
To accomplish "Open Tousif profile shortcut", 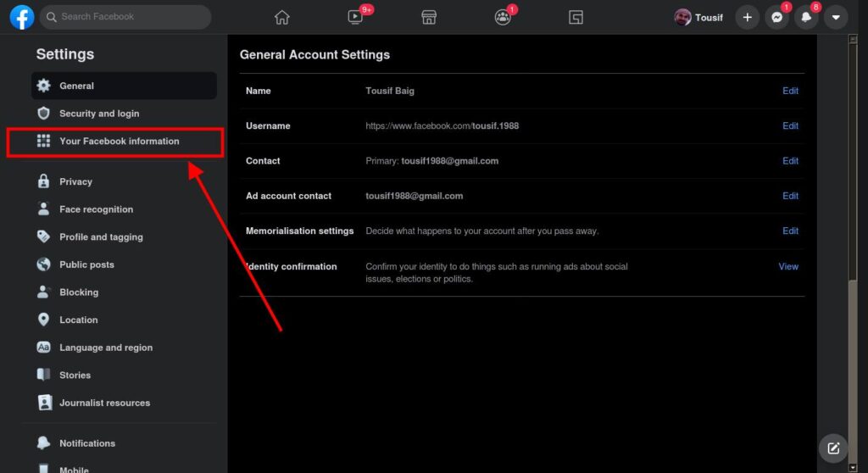I will (698, 17).
